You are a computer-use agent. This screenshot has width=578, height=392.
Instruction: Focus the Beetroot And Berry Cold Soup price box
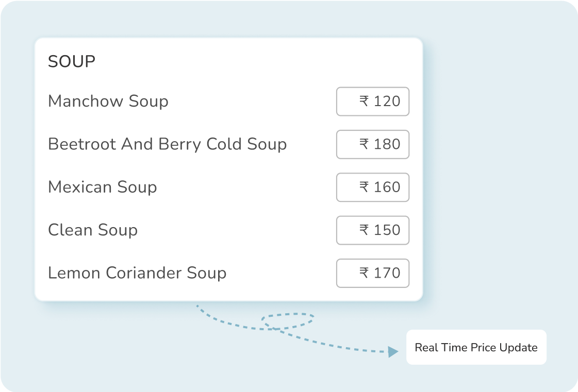point(373,144)
